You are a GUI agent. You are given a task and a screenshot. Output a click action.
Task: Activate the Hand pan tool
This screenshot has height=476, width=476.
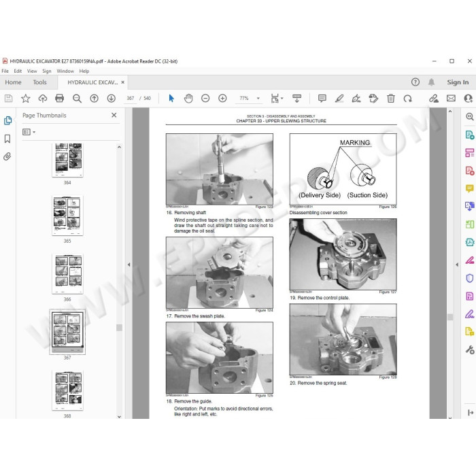click(x=188, y=98)
